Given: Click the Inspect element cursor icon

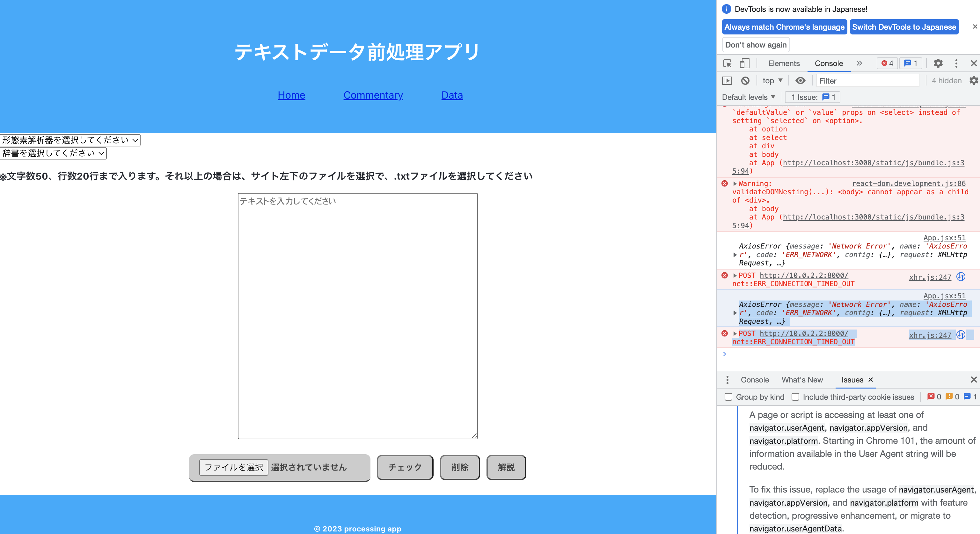Looking at the screenshot, I should (x=727, y=63).
